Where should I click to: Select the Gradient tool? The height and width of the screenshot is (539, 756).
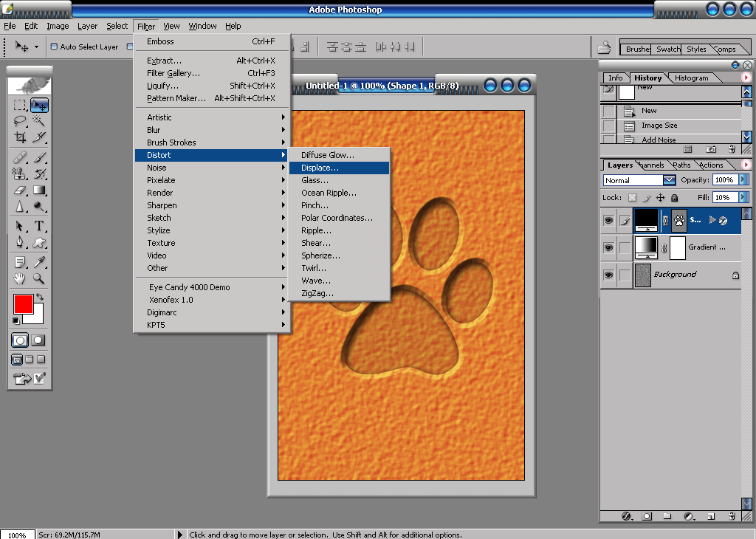(38, 190)
